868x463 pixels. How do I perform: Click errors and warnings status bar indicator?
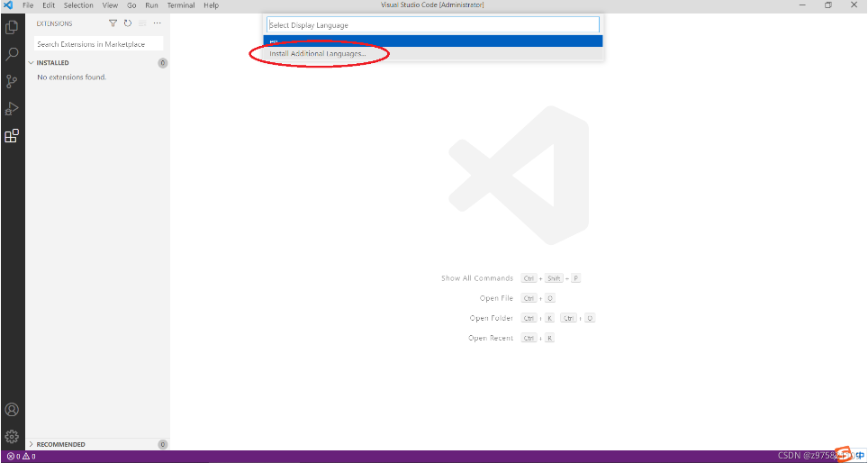coord(21,457)
